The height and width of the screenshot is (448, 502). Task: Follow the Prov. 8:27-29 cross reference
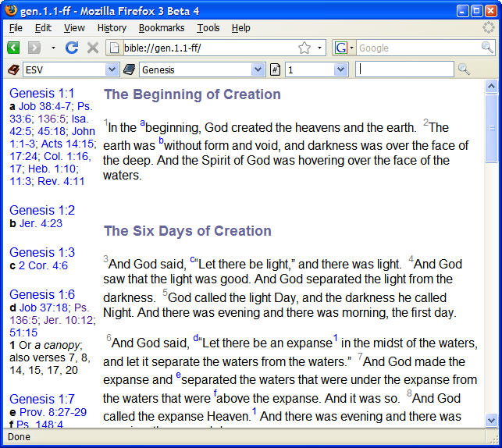53,412
